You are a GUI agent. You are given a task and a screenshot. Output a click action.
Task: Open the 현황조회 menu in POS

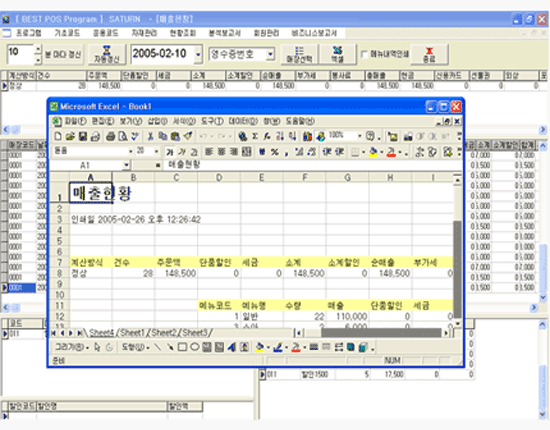[182, 33]
